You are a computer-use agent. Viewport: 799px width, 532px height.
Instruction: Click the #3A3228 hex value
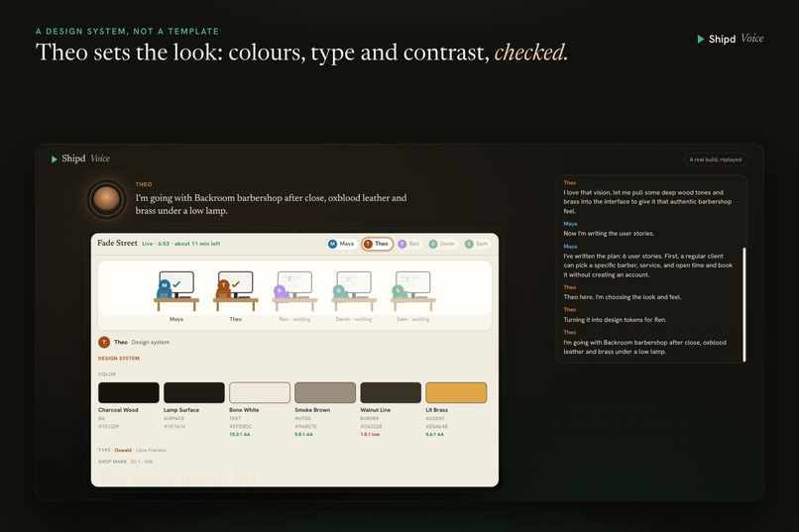click(x=371, y=427)
